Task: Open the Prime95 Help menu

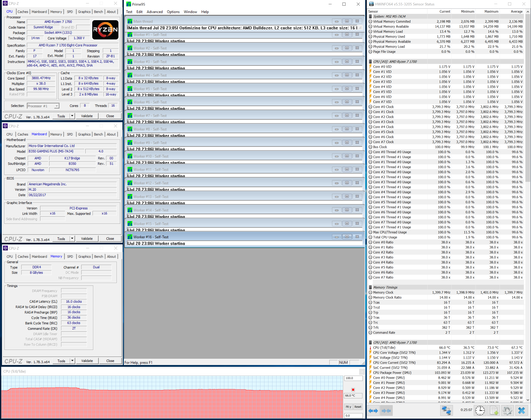Action: click(205, 12)
